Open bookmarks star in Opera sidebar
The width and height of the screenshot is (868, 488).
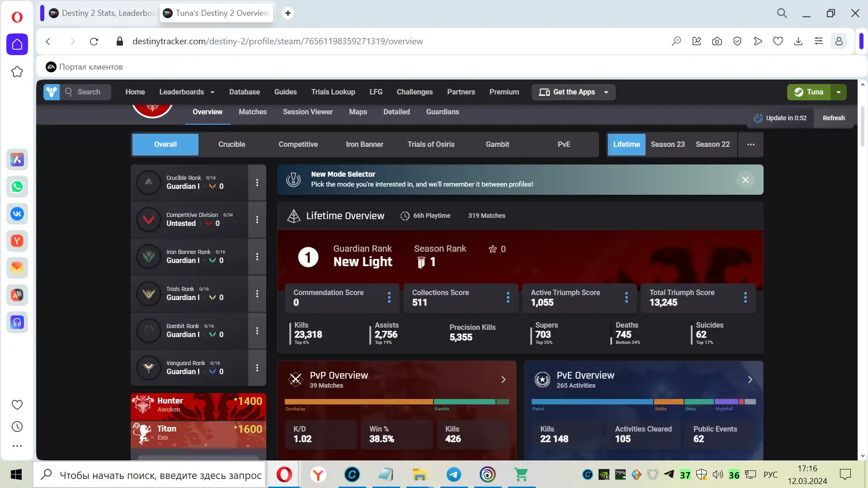click(x=17, y=71)
